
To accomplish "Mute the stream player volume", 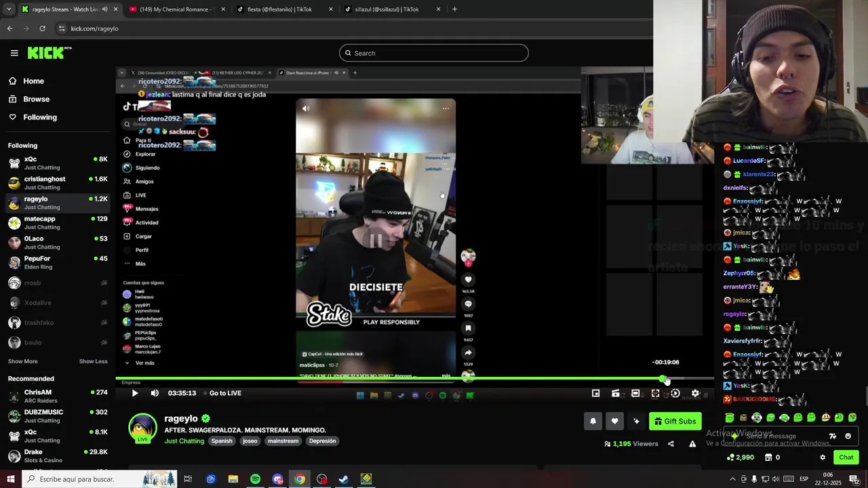I will (x=155, y=393).
